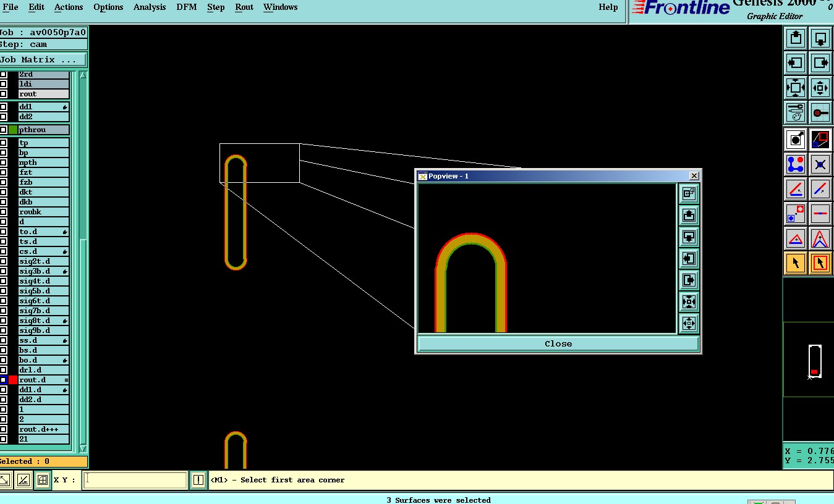Activate the plain pointer select tool
This screenshot has width=834, height=504.
pos(796,263)
